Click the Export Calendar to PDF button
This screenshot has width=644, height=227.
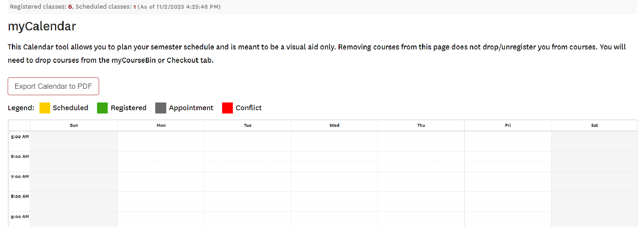[53, 86]
